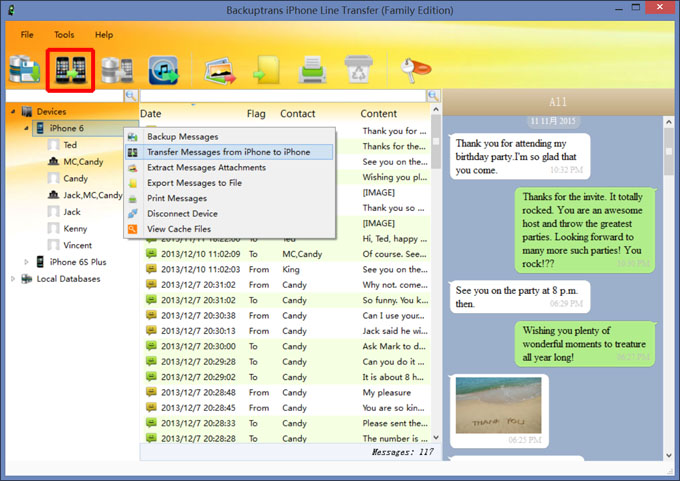680x481 pixels.
Task: Select contact Vincent in device tree
Action: coord(78,245)
